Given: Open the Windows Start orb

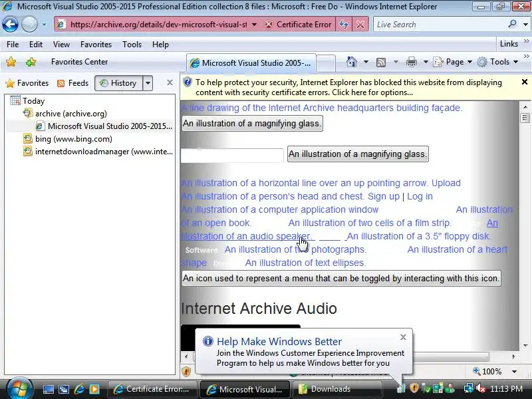Looking at the screenshot, I should pyautogui.click(x=20, y=388).
